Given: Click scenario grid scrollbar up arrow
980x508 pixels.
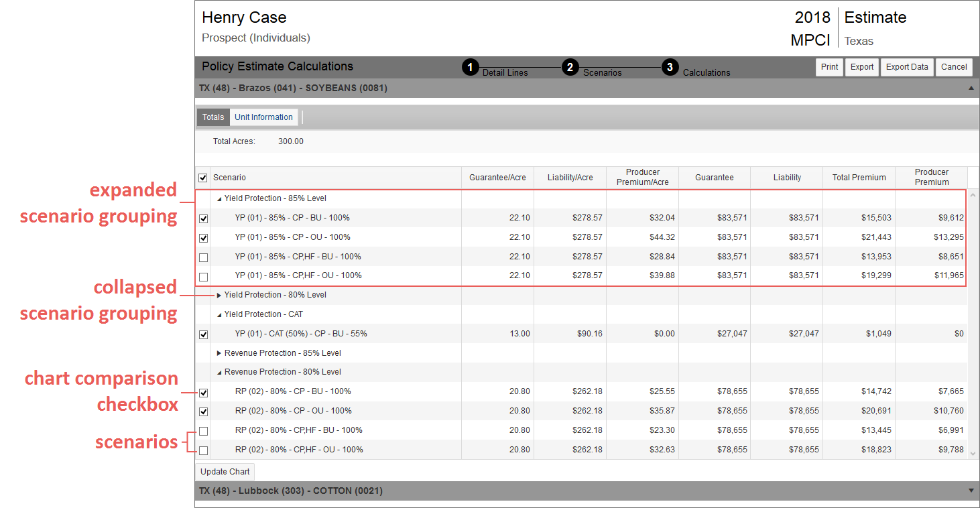Looking at the screenshot, I should pyautogui.click(x=973, y=194).
